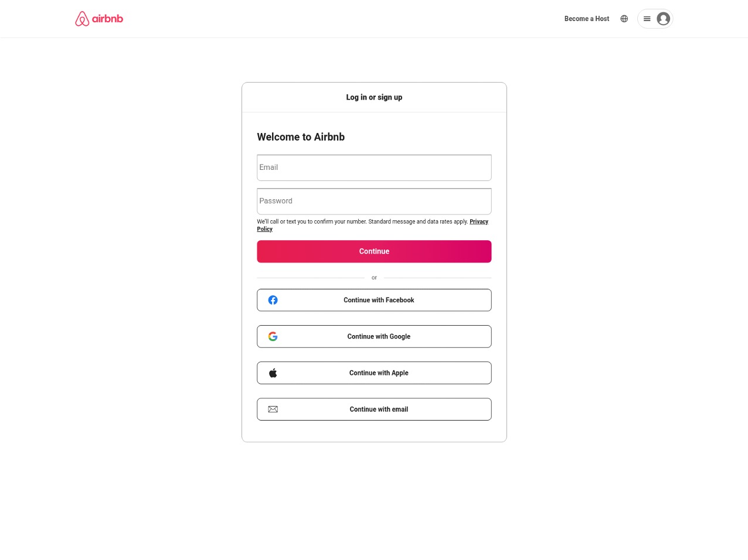Open the Privacy Policy link
Viewport: 748px width, 560px height.
tap(478, 222)
